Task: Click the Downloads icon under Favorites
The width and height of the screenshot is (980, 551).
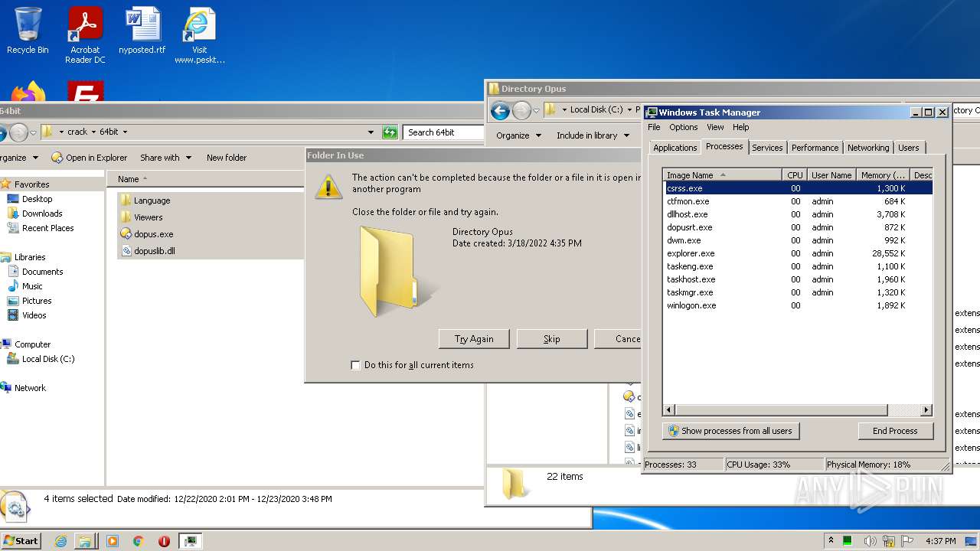Action: click(x=13, y=214)
